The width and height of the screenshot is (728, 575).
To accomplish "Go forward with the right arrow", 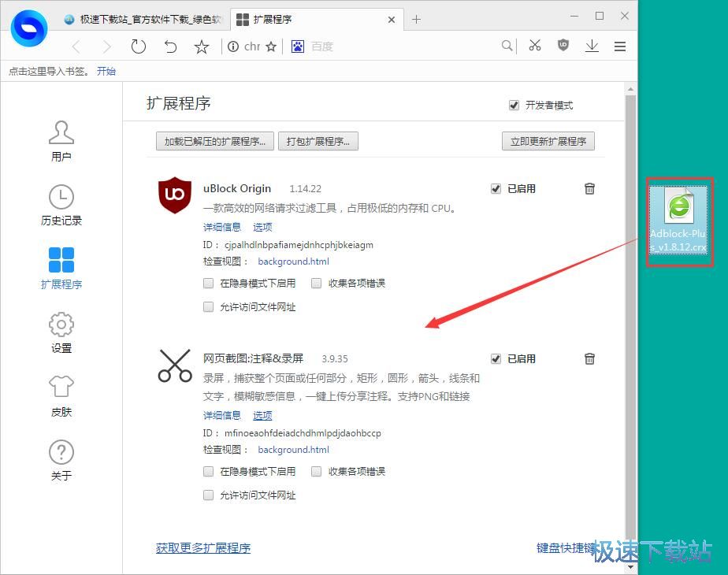I will [x=107, y=46].
